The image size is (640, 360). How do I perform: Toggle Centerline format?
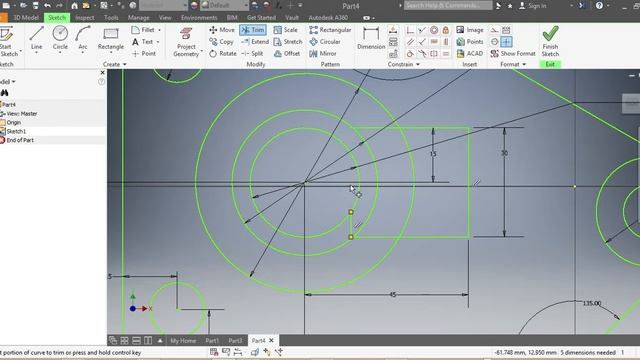(x=494, y=42)
